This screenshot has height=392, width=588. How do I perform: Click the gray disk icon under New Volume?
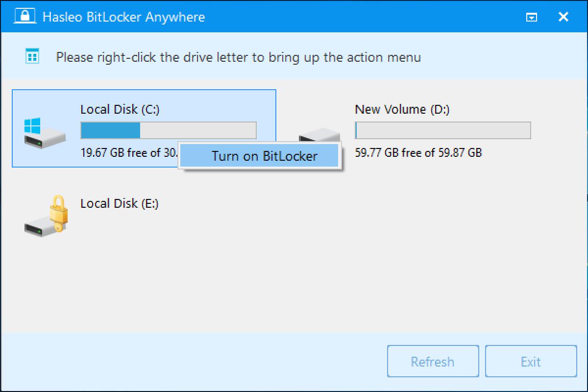tap(318, 132)
